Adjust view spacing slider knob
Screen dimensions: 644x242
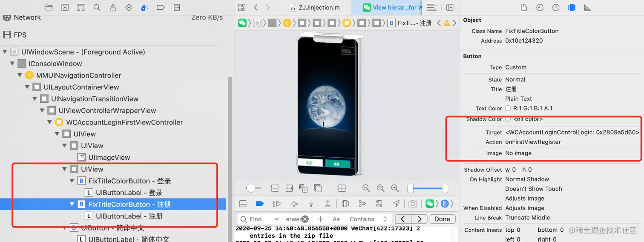(x=250, y=188)
